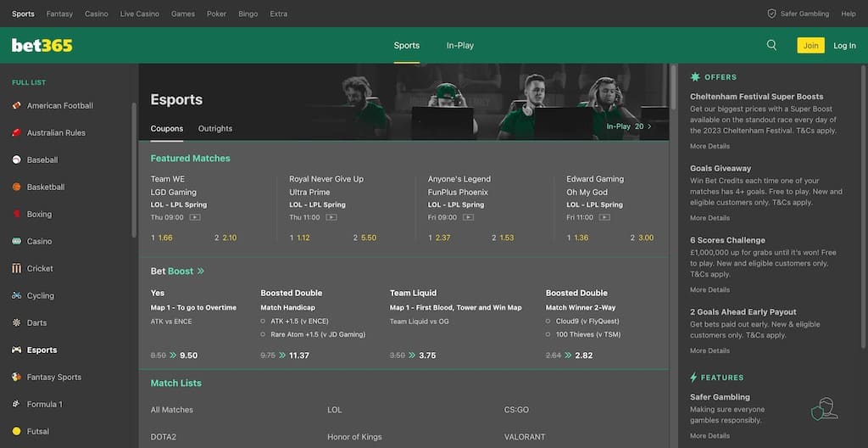Open the Honor of Kings match list
The image size is (868, 448).
click(x=354, y=437)
